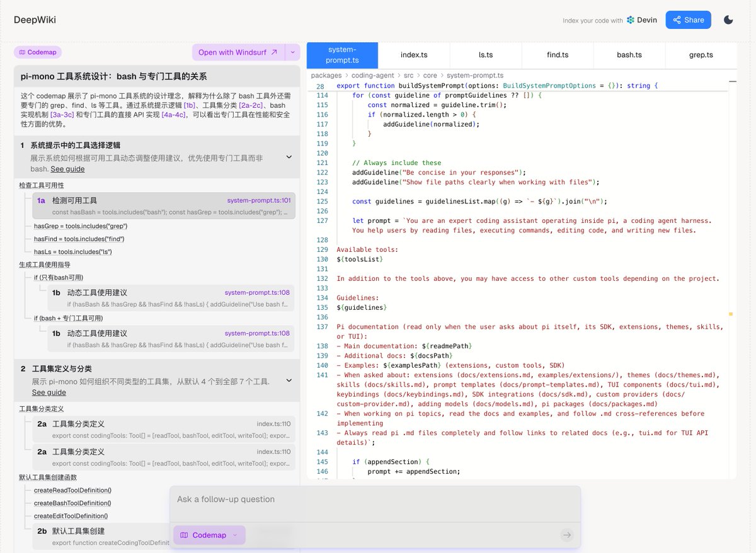
Task: Expand the Open with Windsurf dropdown arrow
Action: 292,52
